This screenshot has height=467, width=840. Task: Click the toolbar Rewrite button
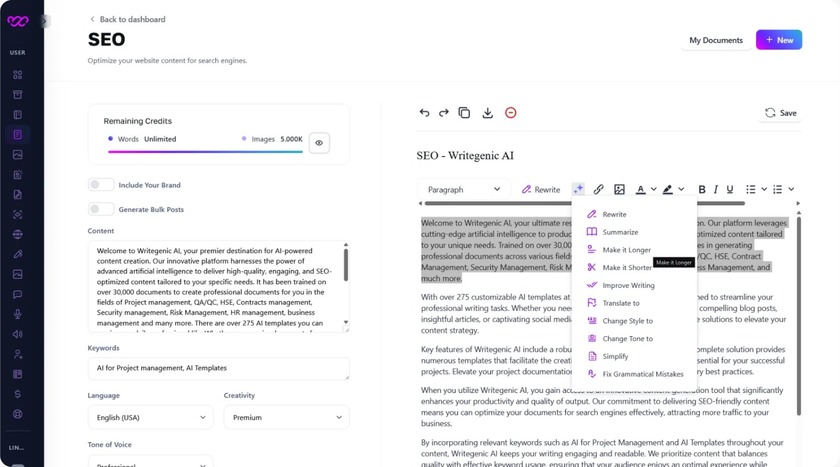pyautogui.click(x=541, y=189)
